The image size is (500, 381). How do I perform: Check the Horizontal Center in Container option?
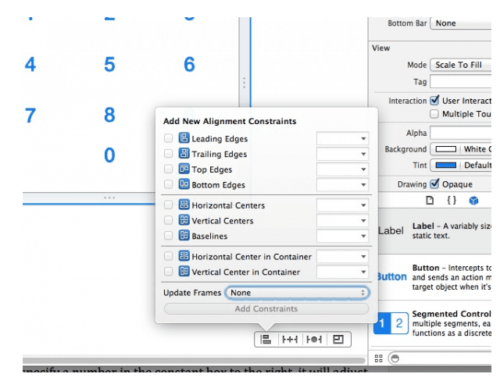coord(168,256)
